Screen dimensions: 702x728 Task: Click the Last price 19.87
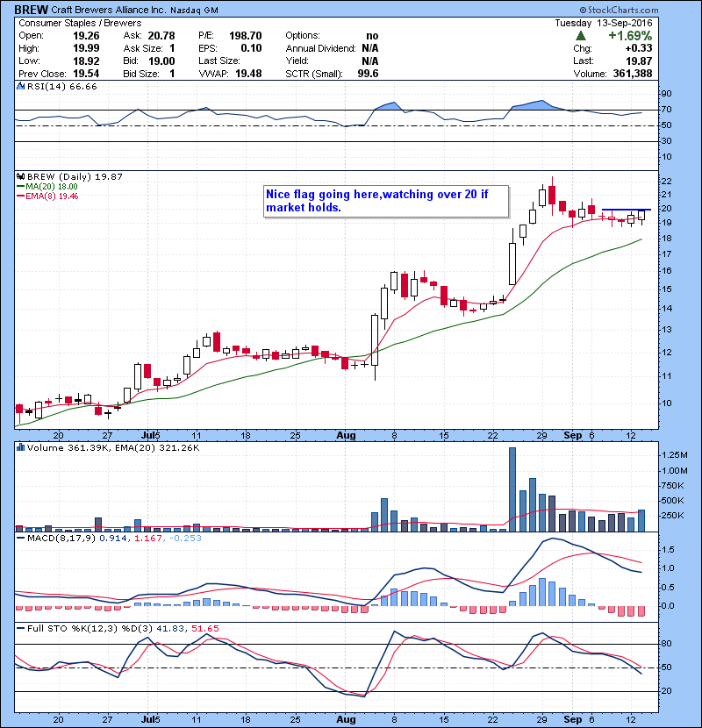639,61
